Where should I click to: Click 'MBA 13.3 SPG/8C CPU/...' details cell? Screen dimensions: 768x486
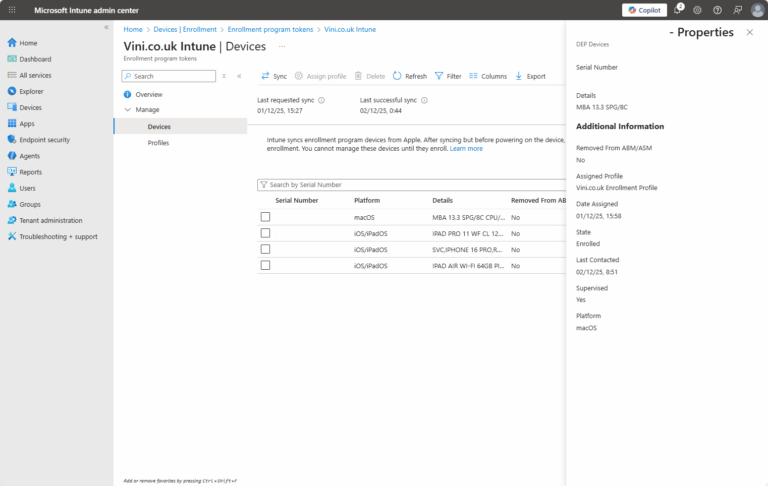468,217
